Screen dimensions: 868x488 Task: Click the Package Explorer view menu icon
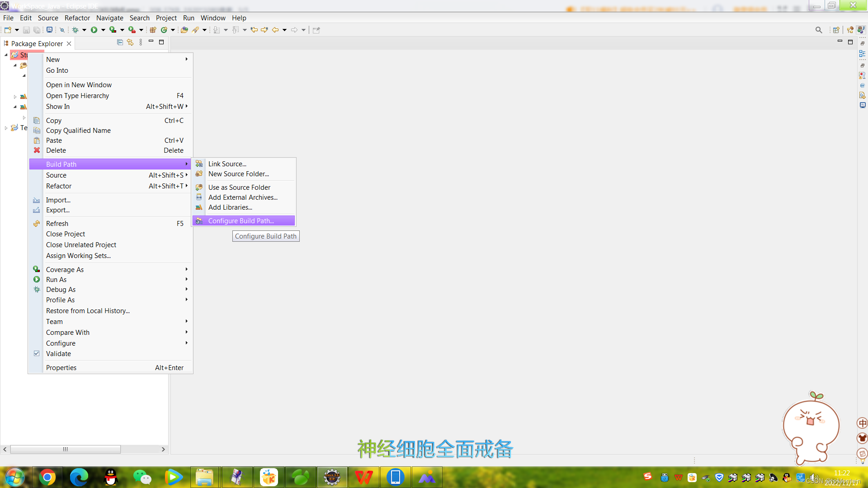point(141,42)
